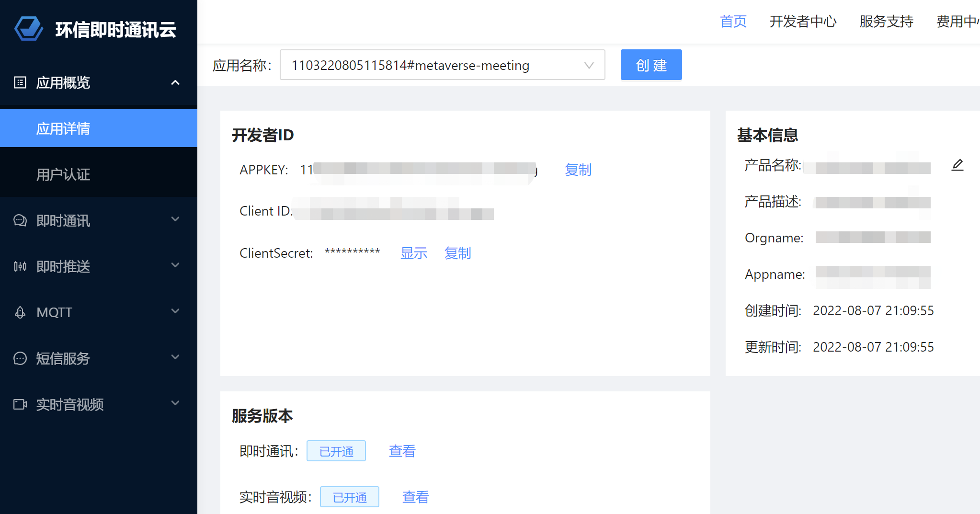
Task: Click 查看 next to 实时音视频
Action: (415, 497)
